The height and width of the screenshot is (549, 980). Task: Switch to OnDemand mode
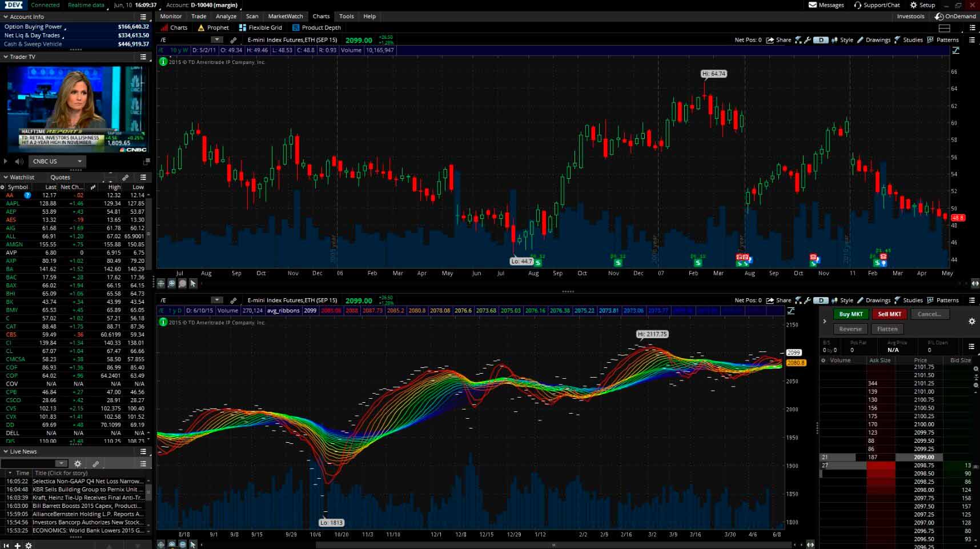(955, 17)
